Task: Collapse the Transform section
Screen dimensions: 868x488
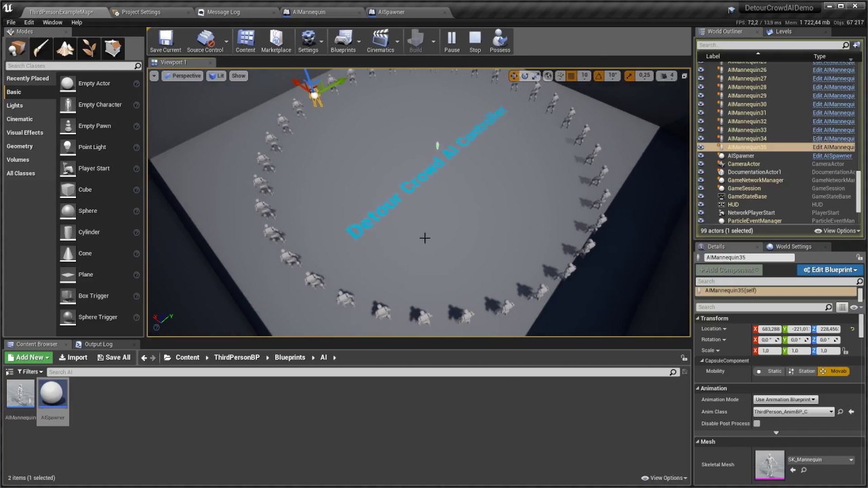Action: (x=698, y=319)
